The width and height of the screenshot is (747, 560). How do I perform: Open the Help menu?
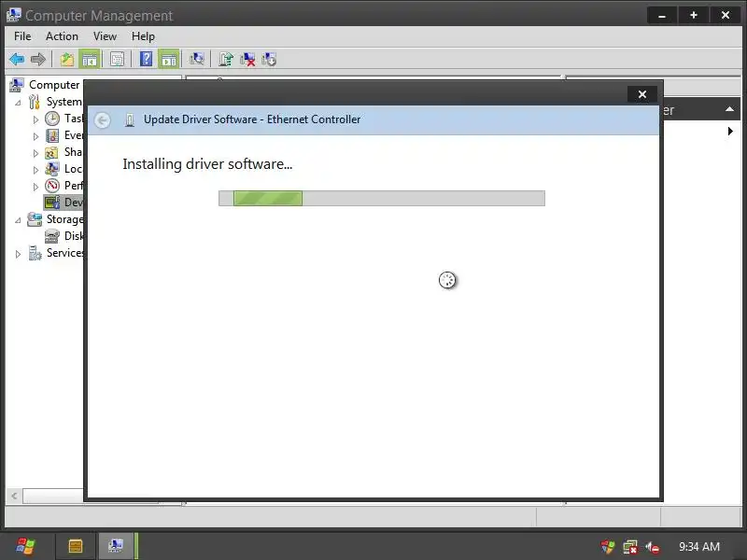point(143,36)
